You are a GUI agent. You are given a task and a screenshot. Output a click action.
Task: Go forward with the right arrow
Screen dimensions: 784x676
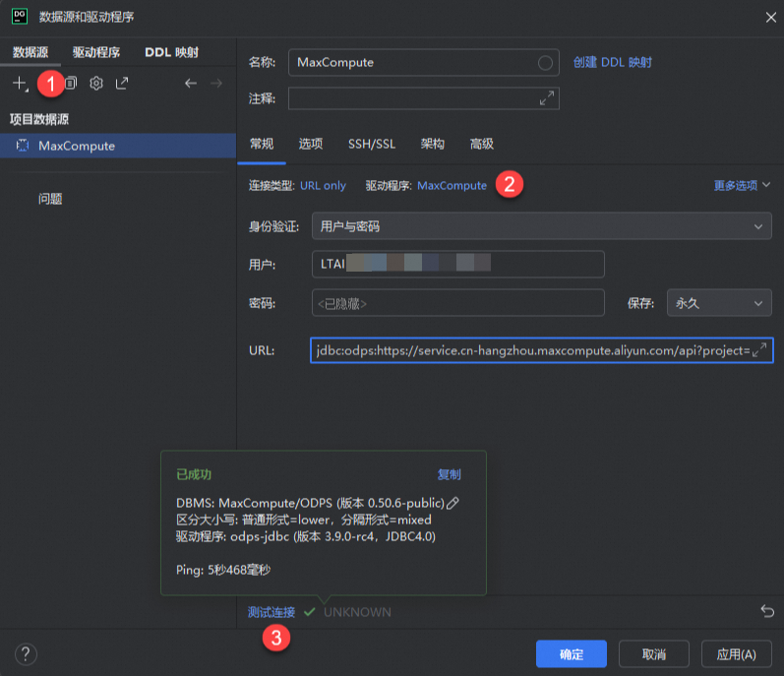(216, 83)
